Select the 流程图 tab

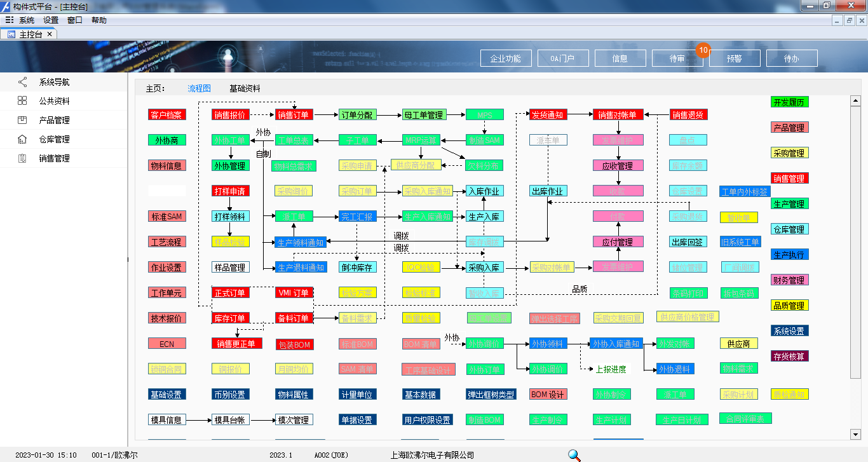(199, 89)
